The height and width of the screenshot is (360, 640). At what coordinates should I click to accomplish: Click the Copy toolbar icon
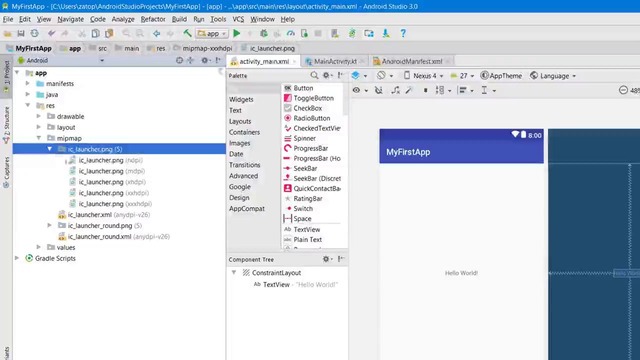pyautogui.click(x=96, y=33)
